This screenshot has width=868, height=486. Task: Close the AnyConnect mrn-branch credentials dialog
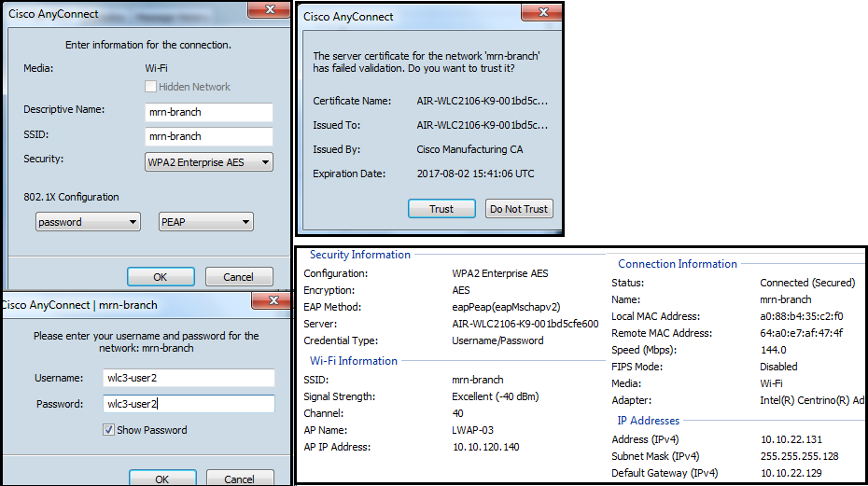(268, 300)
